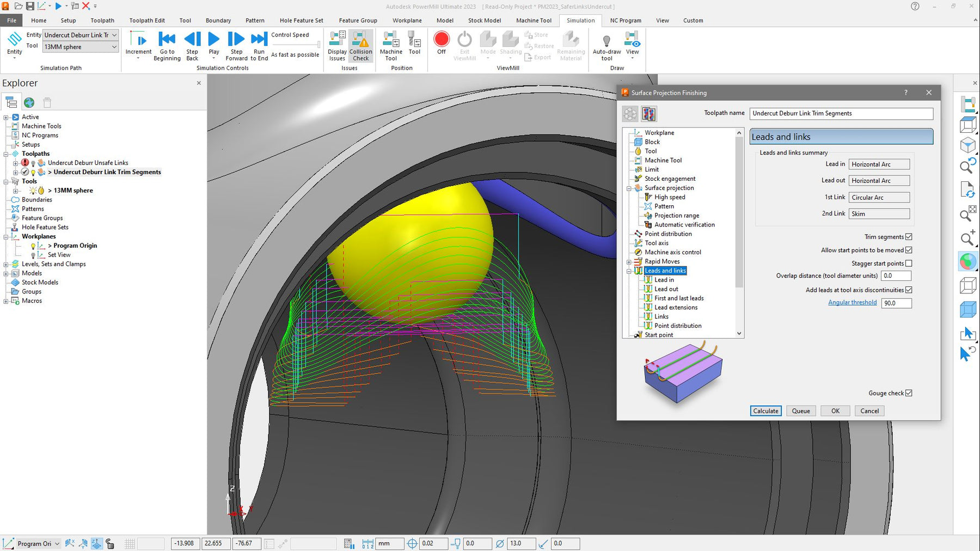This screenshot has width=980, height=551.
Task: Switch to the NC Program tab
Action: click(x=625, y=21)
